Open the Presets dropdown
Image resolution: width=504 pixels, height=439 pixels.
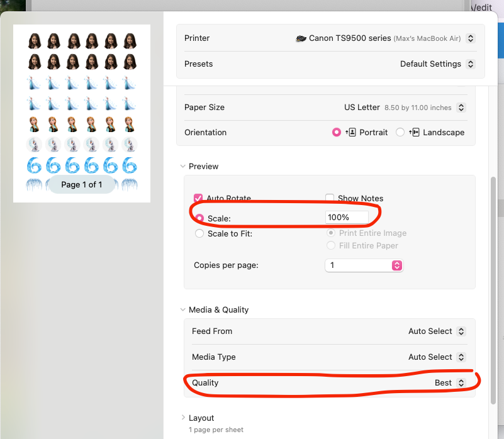coord(470,64)
